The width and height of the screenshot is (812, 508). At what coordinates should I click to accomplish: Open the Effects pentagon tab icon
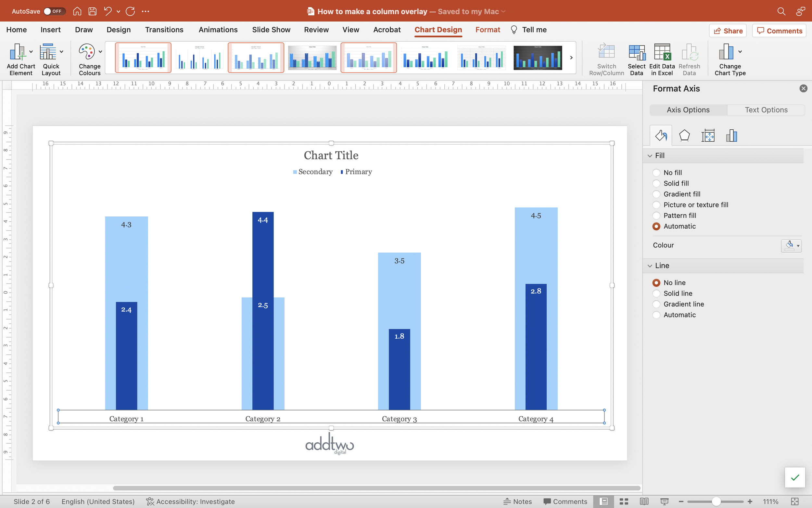tap(684, 136)
